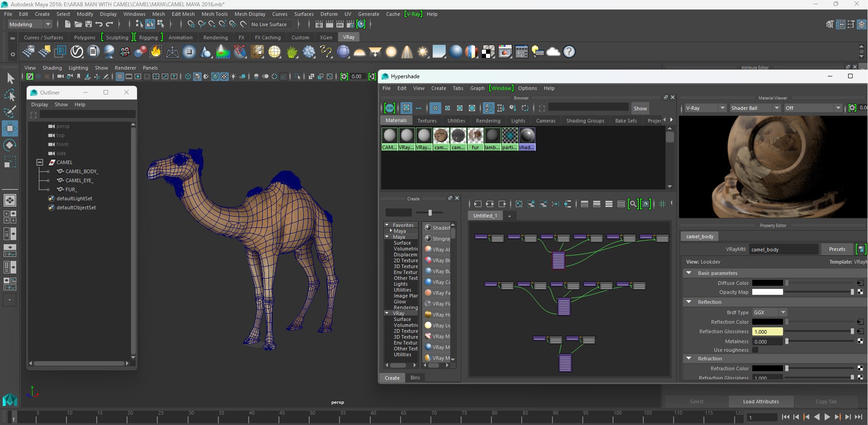Click the V-Ray fire volume grid shelf icon

point(156,52)
